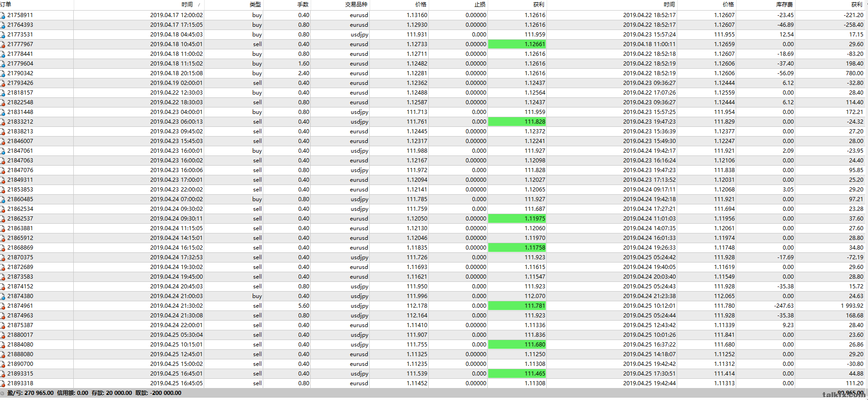Select swap value -46.89
868x400 pixels.
[x=785, y=25]
